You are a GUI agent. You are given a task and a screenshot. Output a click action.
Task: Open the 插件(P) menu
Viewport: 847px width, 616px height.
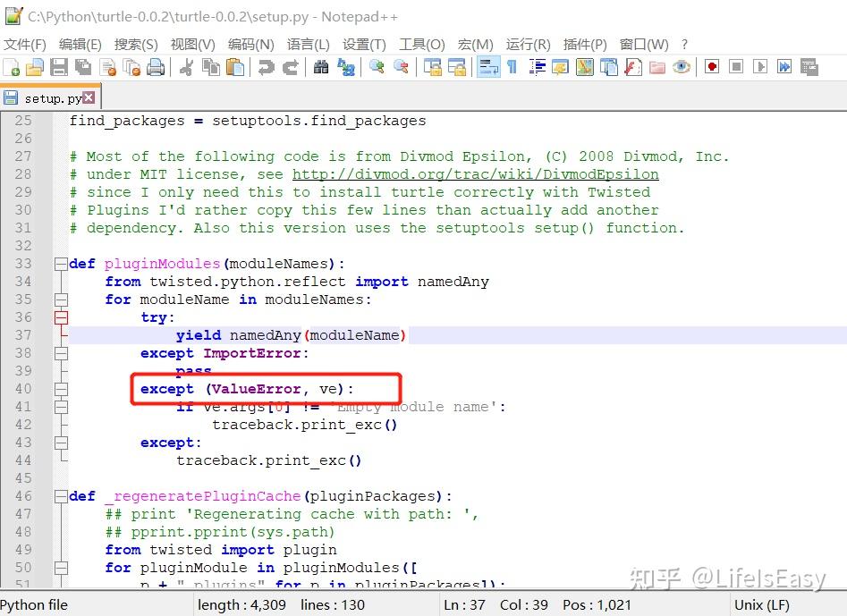pos(584,45)
